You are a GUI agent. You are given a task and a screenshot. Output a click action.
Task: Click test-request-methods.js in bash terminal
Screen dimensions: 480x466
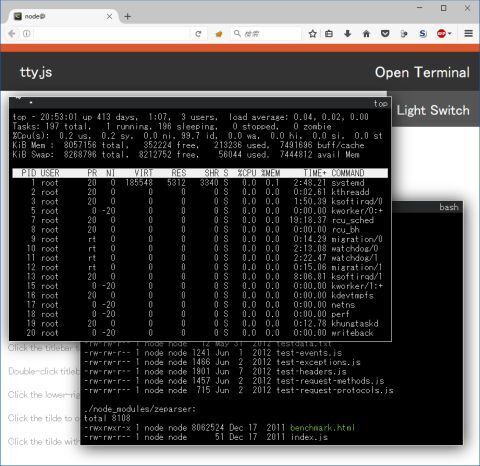point(330,381)
